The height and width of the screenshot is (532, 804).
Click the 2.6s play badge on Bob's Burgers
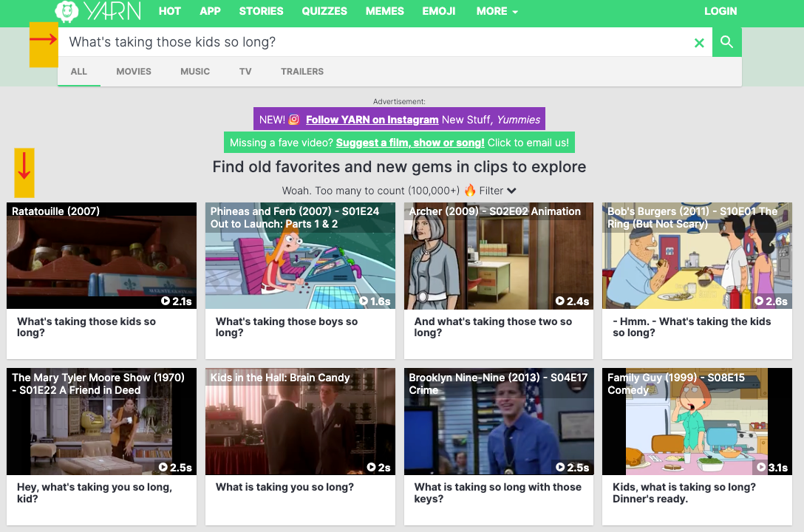771,301
